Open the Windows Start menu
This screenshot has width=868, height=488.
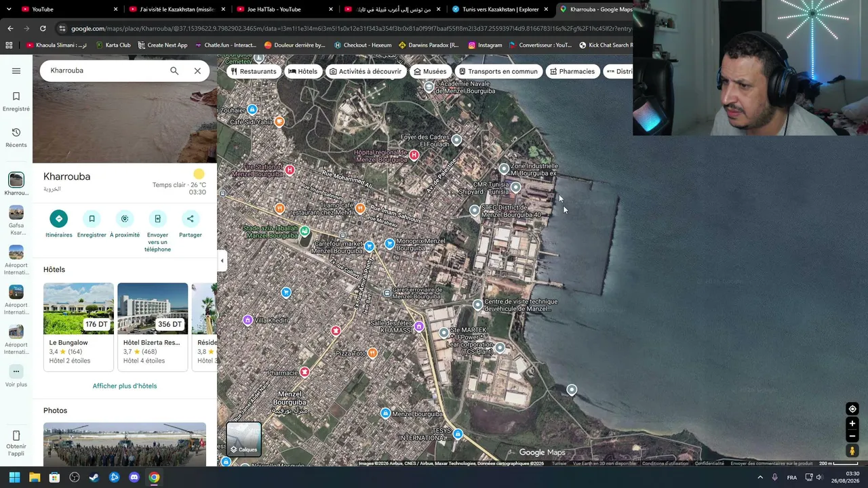pyautogui.click(x=14, y=477)
